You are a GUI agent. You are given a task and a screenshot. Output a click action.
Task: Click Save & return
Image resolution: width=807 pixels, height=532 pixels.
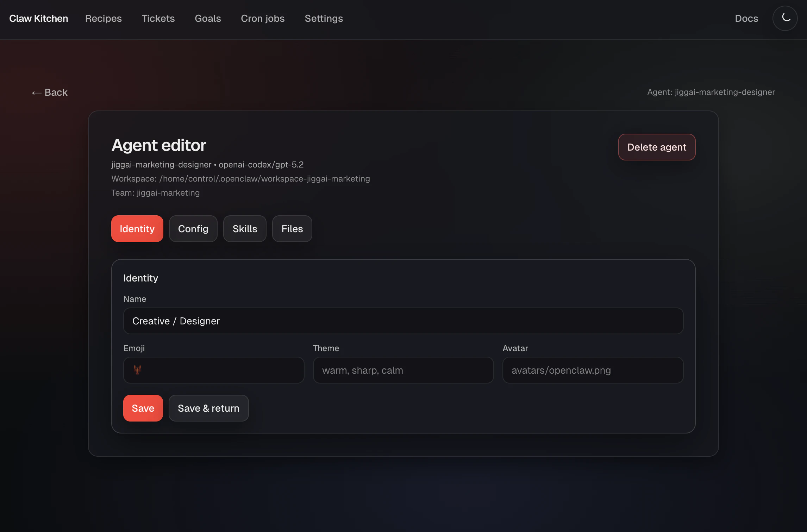(208, 408)
